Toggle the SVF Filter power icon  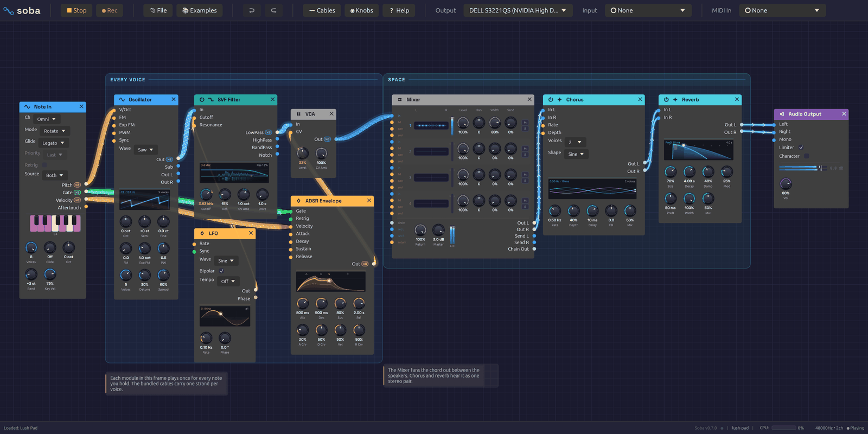[202, 100]
